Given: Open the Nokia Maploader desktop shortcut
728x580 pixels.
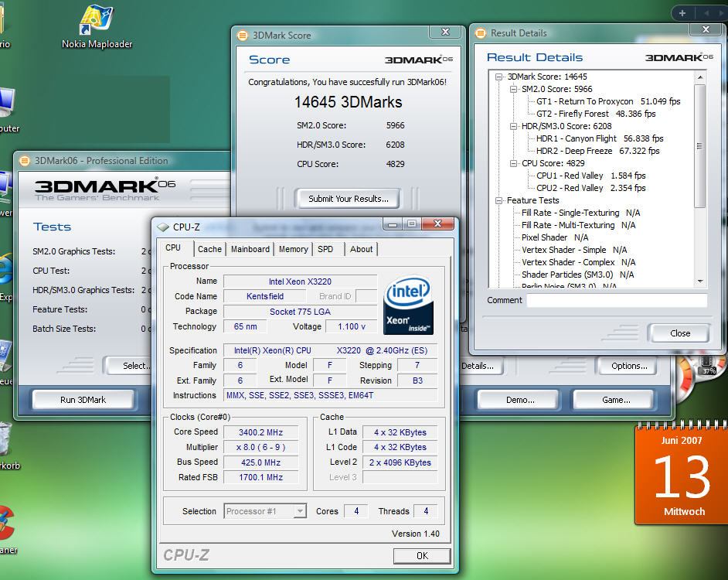Looking at the screenshot, I should [97, 26].
